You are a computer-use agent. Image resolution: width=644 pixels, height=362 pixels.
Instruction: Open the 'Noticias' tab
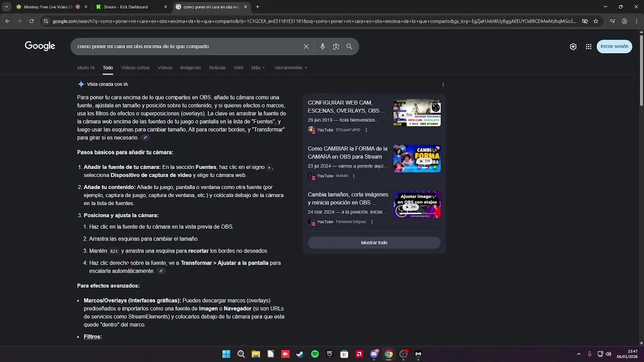(217, 68)
